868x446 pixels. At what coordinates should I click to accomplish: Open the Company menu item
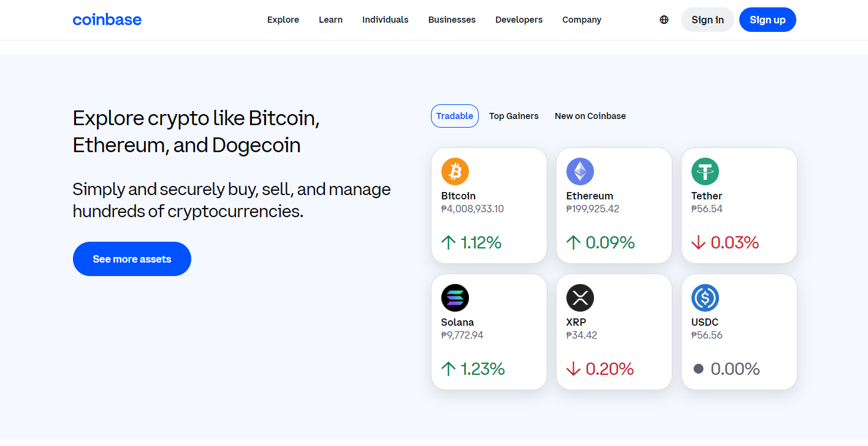pyautogui.click(x=582, y=20)
